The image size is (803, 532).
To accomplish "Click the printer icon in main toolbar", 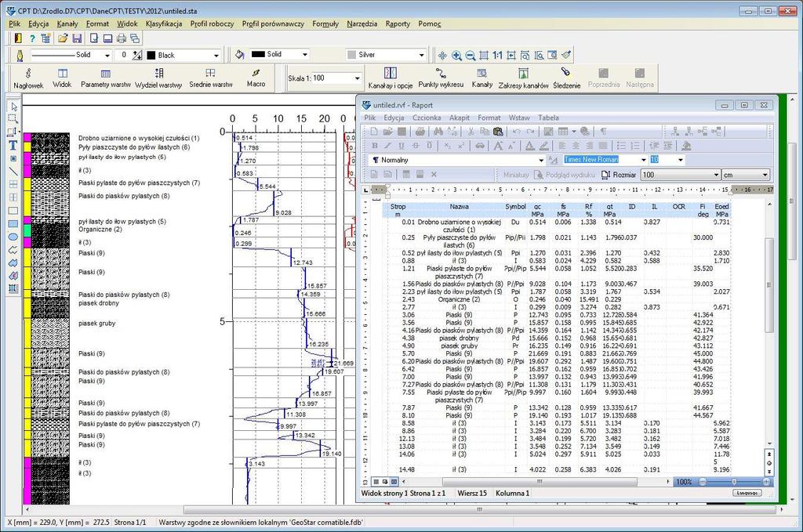I will click(122, 38).
